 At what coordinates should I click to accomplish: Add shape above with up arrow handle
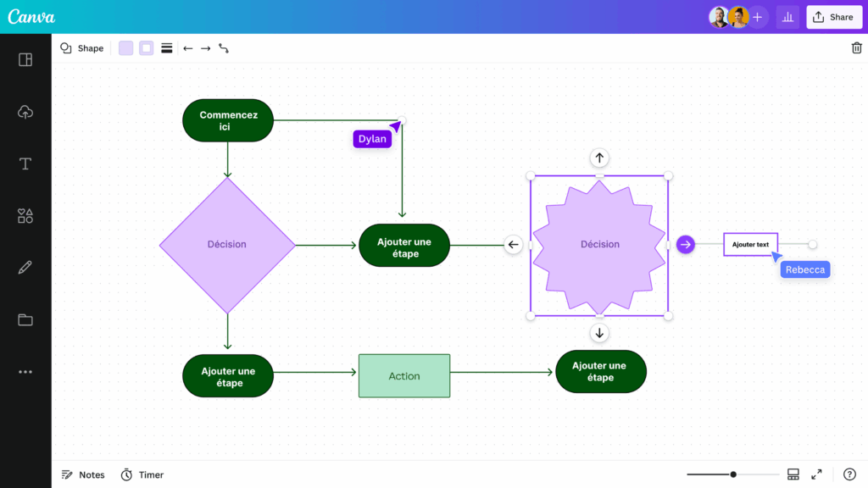click(599, 158)
